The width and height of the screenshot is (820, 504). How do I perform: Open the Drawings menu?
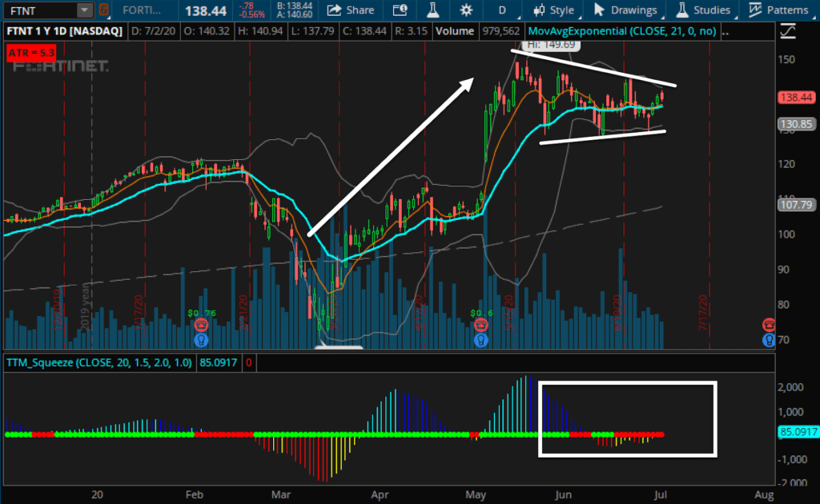(625, 10)
